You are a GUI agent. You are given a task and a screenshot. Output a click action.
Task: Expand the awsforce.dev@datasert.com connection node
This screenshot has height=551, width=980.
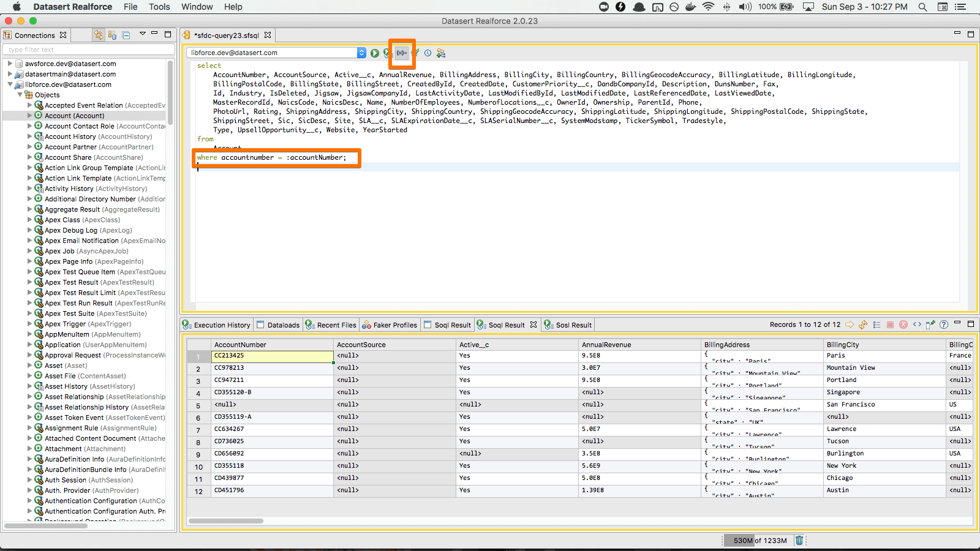click(x=10, y=64)
